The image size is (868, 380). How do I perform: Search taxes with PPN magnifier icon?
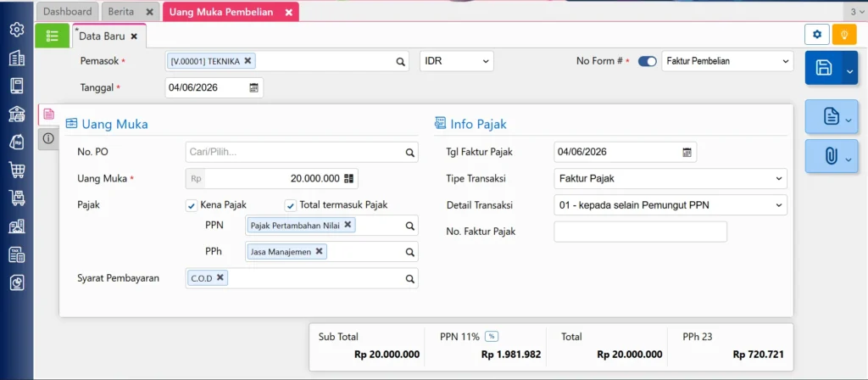[x=409, y=226]
